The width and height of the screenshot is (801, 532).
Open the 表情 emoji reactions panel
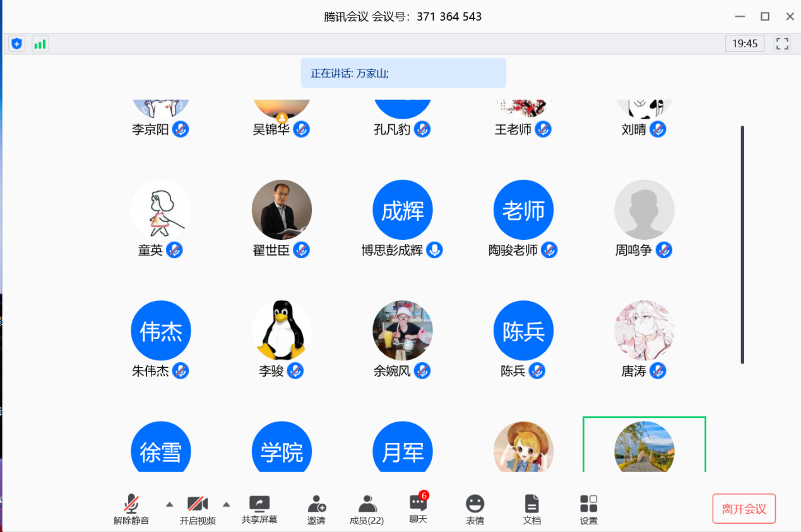pyautogui.click(x=475, y=509)
